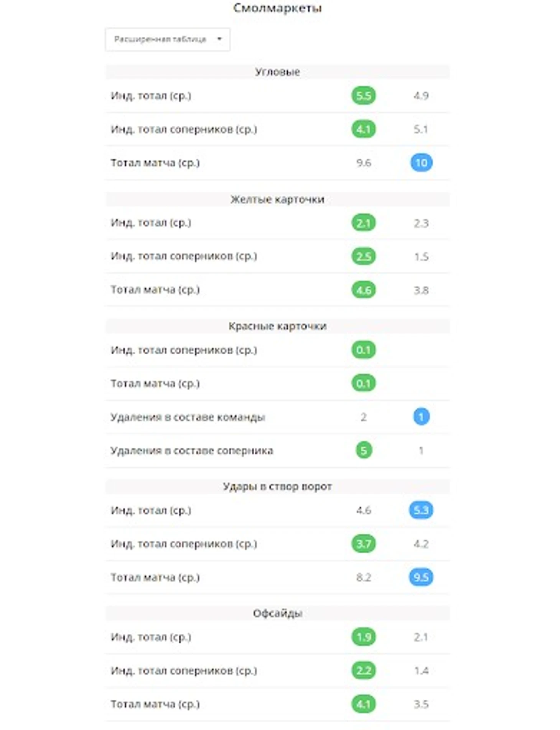Click green 2.2 badge in offsides opponents total
560x730 pixels.
click(363, 671)
